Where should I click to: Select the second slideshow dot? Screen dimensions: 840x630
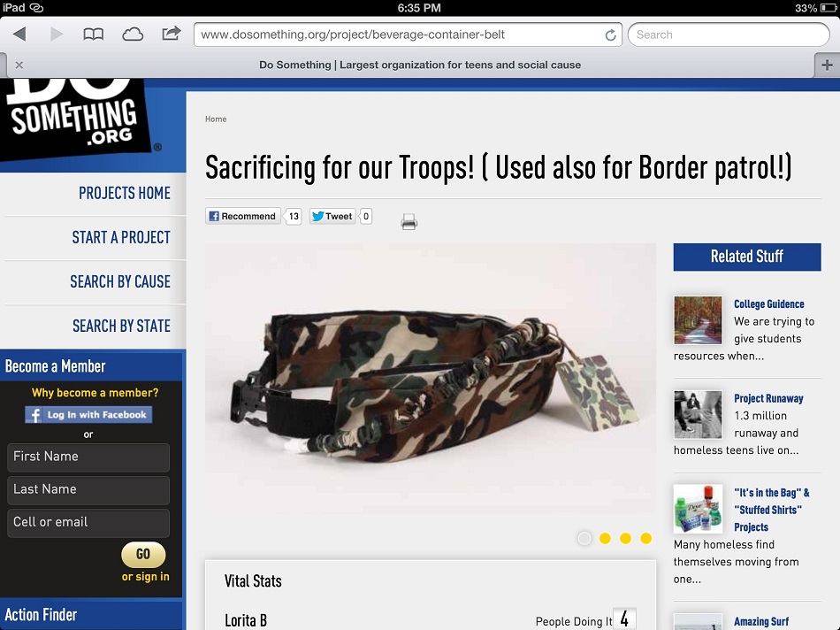(605, 538)
